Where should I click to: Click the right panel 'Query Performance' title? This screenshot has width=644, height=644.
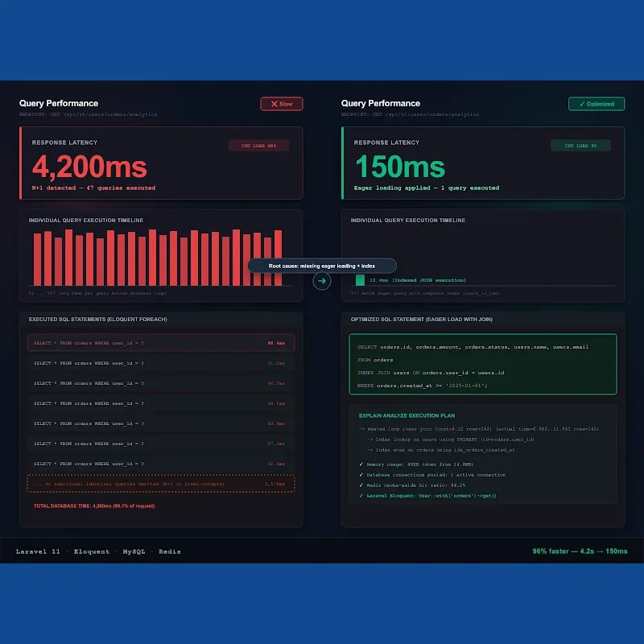coord(381,104)
